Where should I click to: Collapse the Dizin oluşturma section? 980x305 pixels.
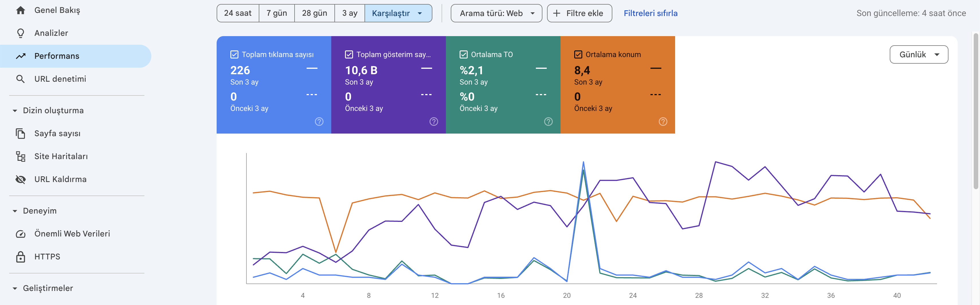pyautogui.click(x=15, y=110)
